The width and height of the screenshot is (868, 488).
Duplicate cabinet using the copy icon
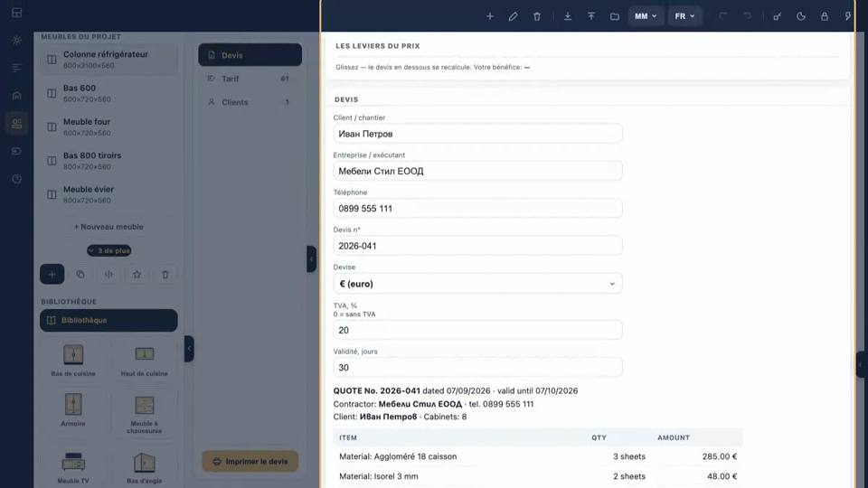pyautogui.click(x=80, y=275)
